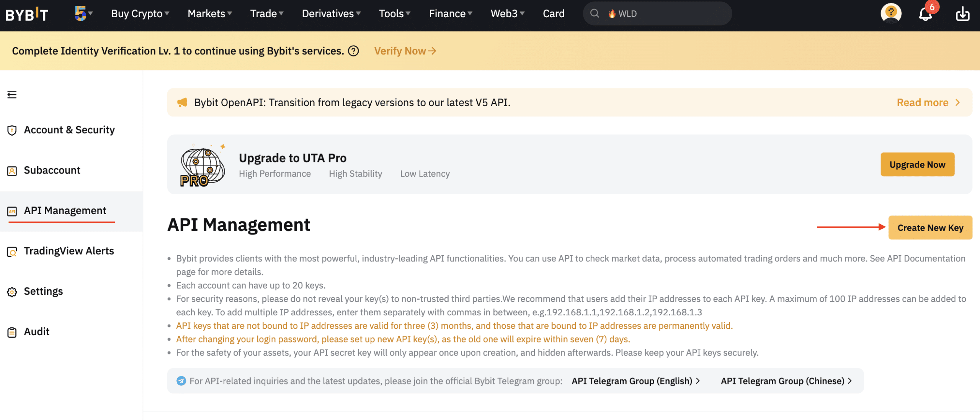
Task: Click the announcement megaphone icon
Action: 182,102
